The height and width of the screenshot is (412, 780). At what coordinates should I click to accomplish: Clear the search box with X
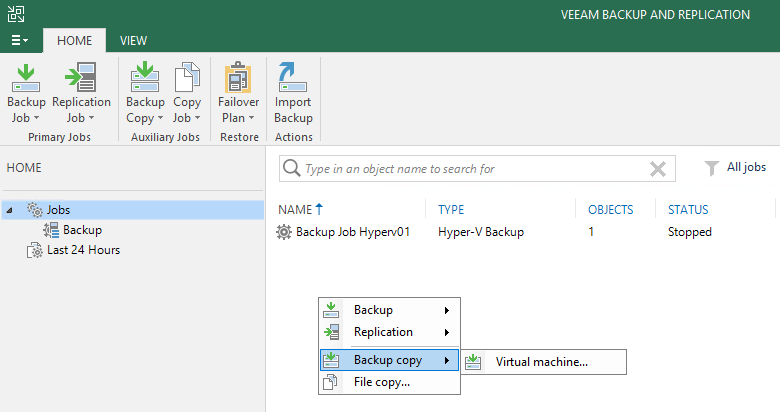[658, 169]
